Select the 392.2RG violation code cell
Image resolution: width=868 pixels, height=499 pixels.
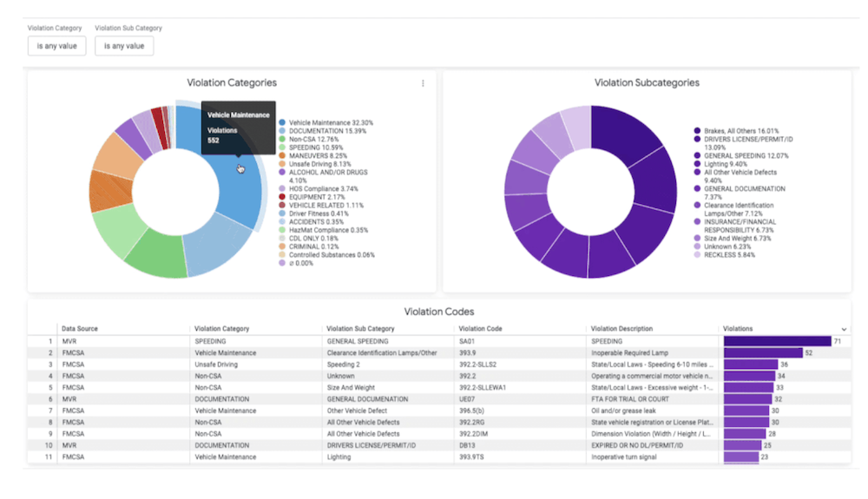pyautogui.click(x=519, y=422)
